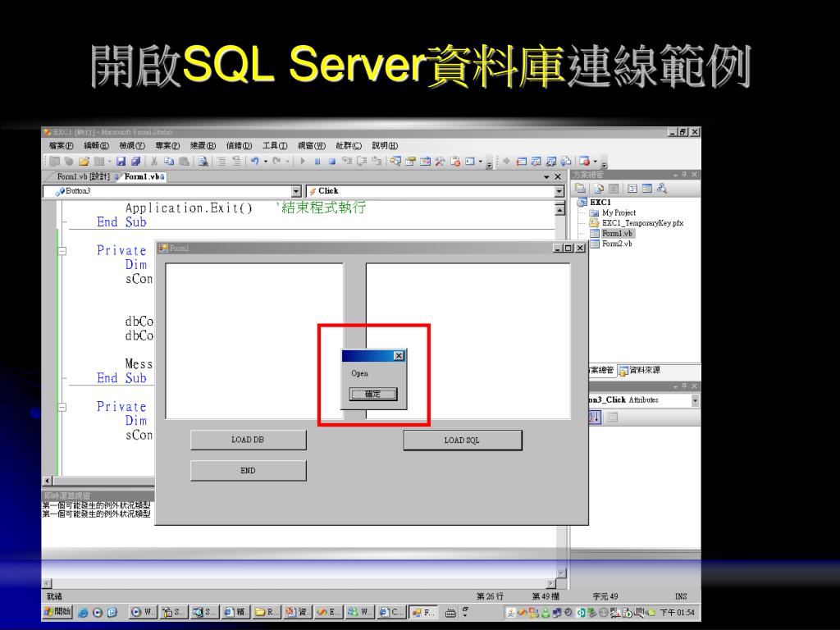Click the Redo arrow icon
Screen dimensions: 840x630
click(x=277, y=161)
